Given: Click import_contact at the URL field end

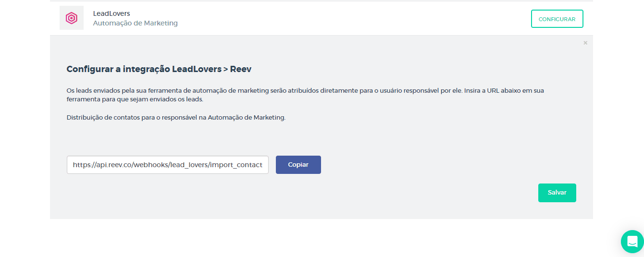Looking at the screenshot, I should click(236, 165).
